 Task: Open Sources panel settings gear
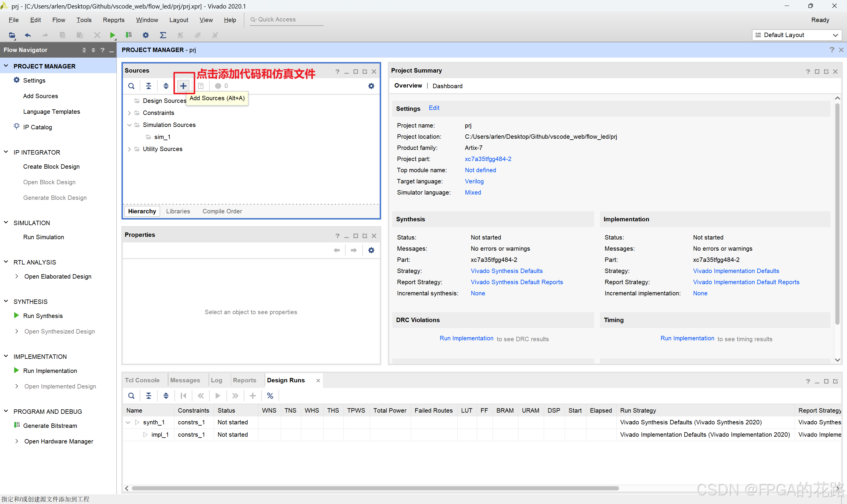[x=371, y=86]
